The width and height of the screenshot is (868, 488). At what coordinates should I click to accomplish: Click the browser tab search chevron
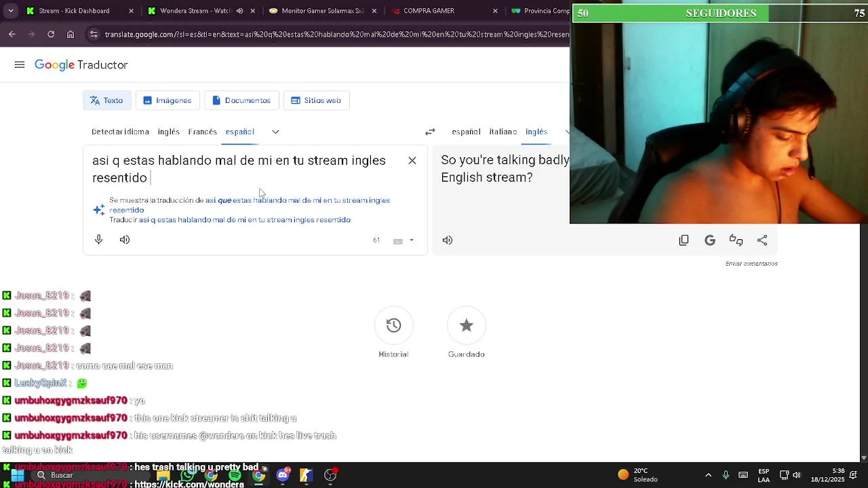tap(10, 11)
